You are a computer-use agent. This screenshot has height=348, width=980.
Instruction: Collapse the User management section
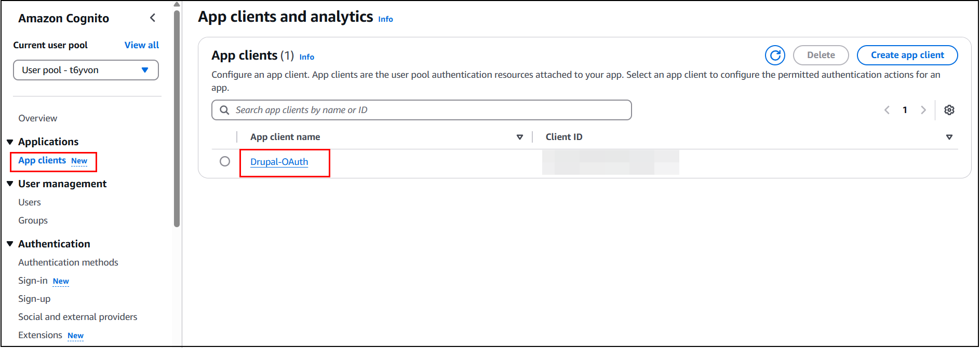[10, 184]
